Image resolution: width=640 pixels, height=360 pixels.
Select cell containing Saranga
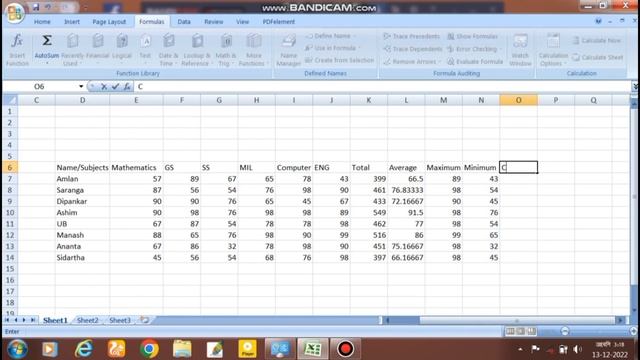(82, 190)
